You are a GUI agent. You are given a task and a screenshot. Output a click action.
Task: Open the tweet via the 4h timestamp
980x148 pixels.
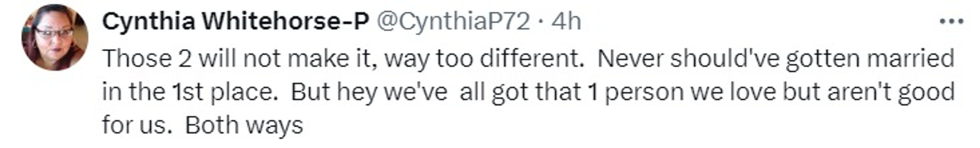pyautogui.click(x=566, y=21)
